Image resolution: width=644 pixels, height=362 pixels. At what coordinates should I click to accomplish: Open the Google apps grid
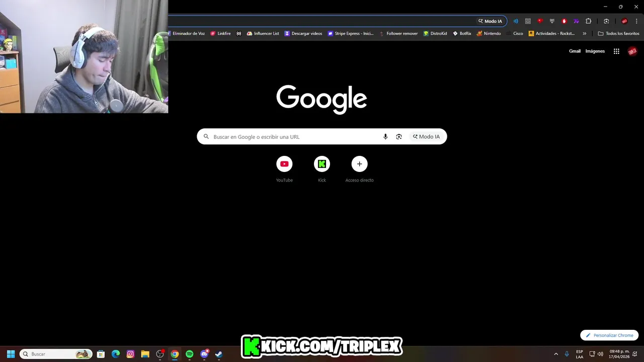click(x=616, y=51)
